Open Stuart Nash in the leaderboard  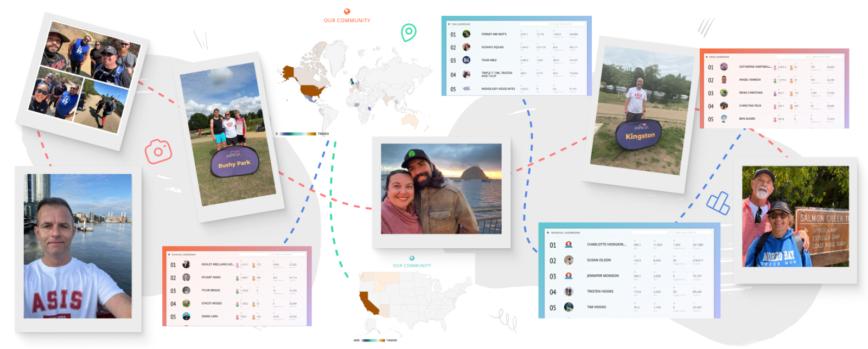pyautogui.click(x=211, y=277)
